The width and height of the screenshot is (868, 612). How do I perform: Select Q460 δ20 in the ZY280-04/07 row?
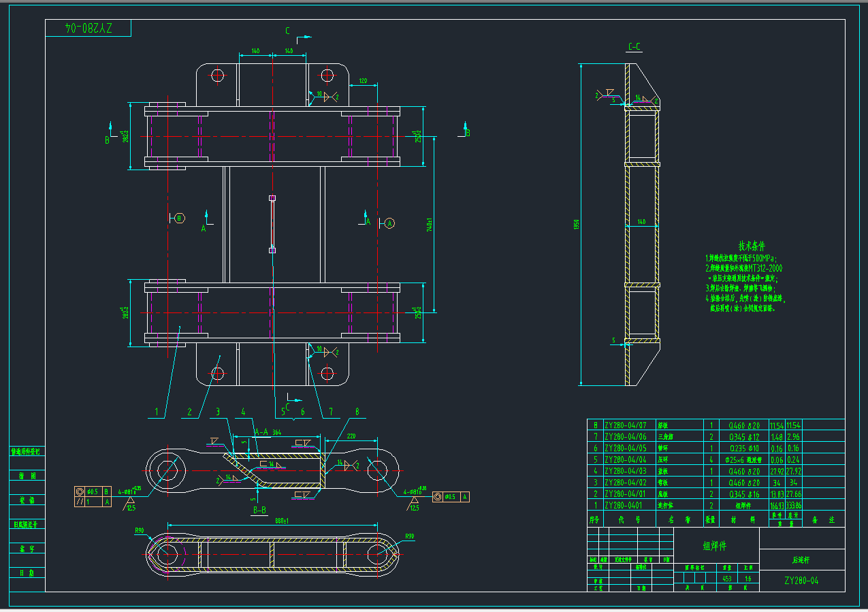coord(743,425)
